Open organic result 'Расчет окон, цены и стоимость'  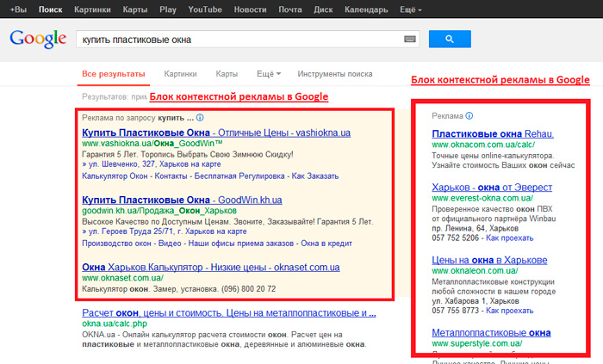coord(229,313)
